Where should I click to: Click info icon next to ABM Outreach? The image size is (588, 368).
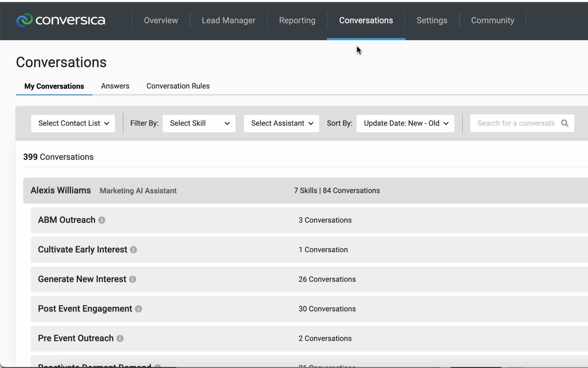102,220
